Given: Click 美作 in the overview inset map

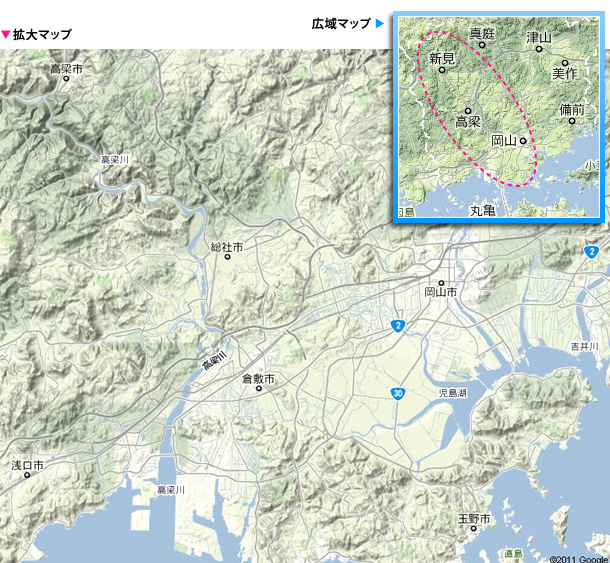Looking at the screenshot, I should tap(565, 73).
